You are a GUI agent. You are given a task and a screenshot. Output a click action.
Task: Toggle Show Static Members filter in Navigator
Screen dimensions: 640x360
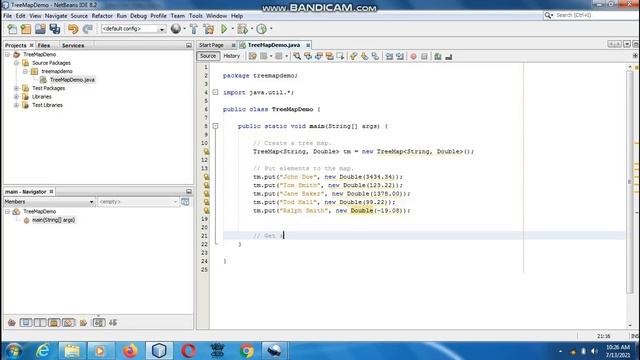pos(40,323)
